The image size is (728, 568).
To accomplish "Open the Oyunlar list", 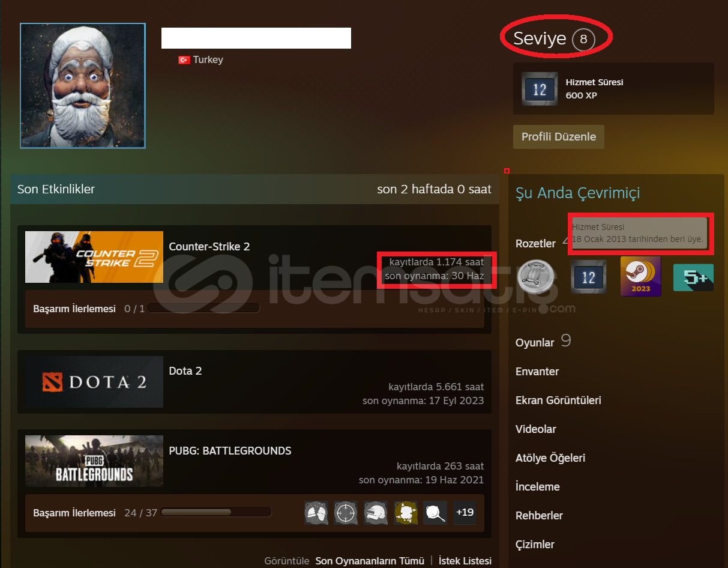I will pos(535,343).
